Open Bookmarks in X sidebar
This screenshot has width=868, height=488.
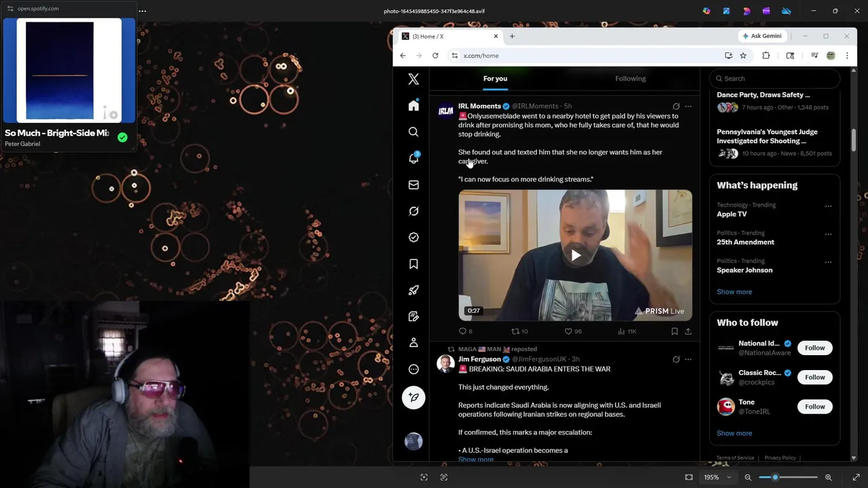click(x=414, y=264)
